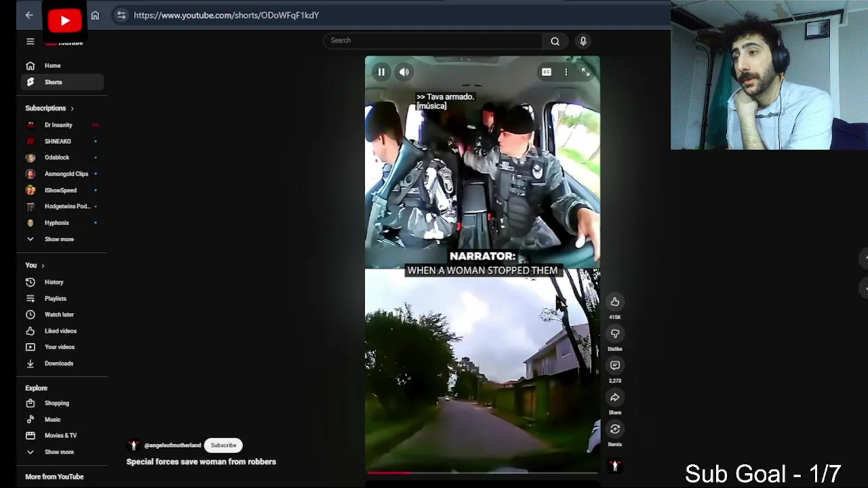The width and height of the screenshot is (868, 488).
Task: Open IShowSpeed channel subscription
Action: click(60, 190)
